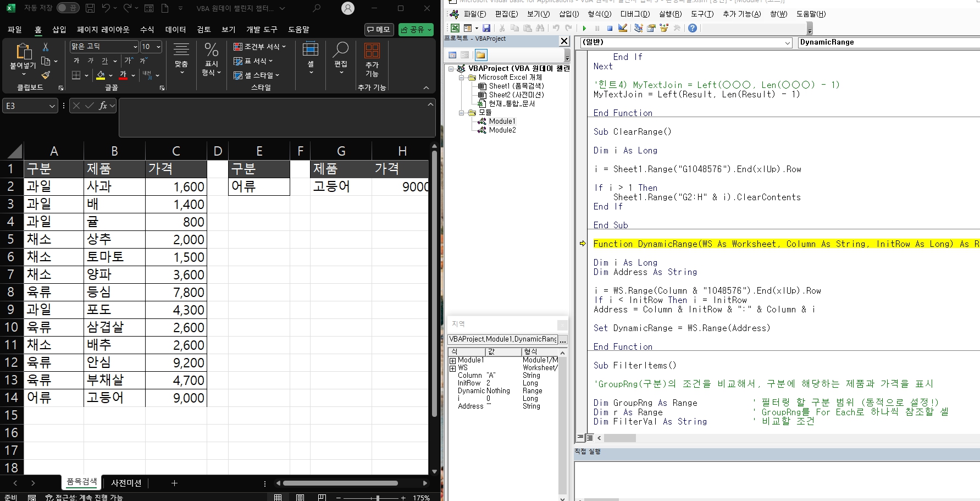The height and width of the screenshot is (501, 980).
Task: Click the View Code icon in Project Explorer
Action: [453, 55]
